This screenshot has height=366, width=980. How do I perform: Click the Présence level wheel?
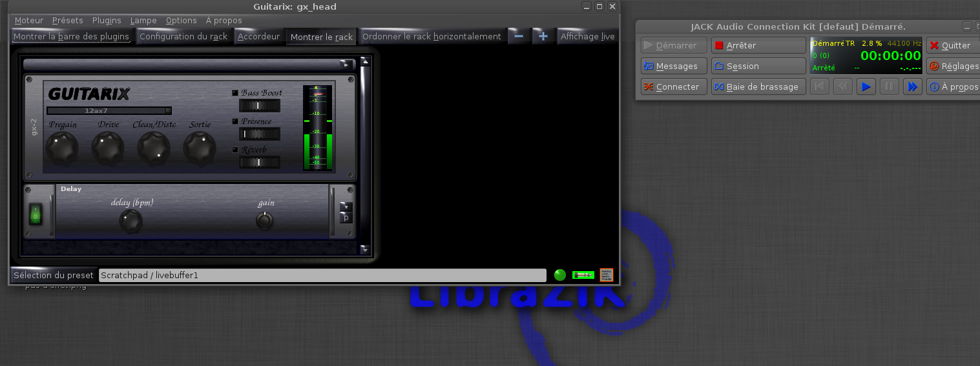tap(260, 134)
